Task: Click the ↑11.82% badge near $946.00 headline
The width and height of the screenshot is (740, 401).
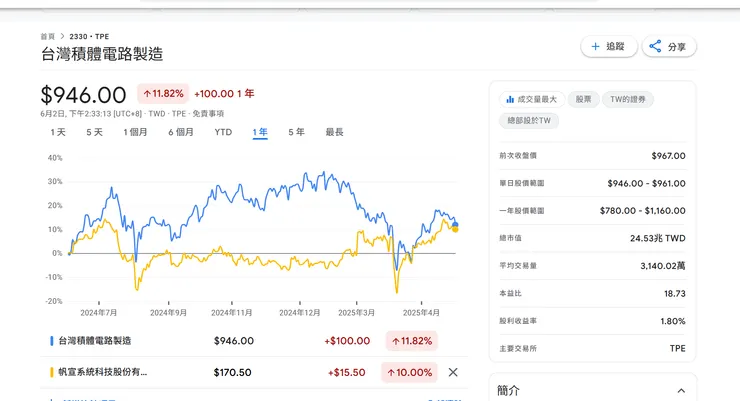Action: point(163,94)
